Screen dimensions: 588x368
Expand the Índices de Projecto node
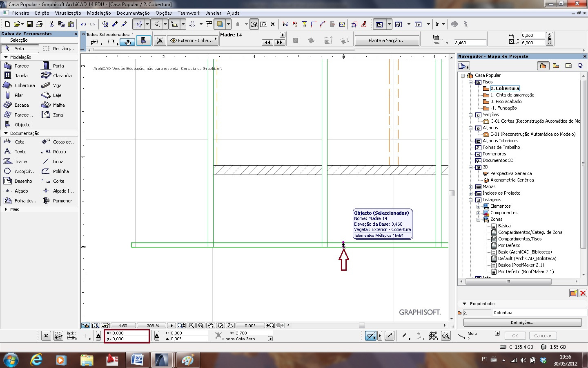470,193
